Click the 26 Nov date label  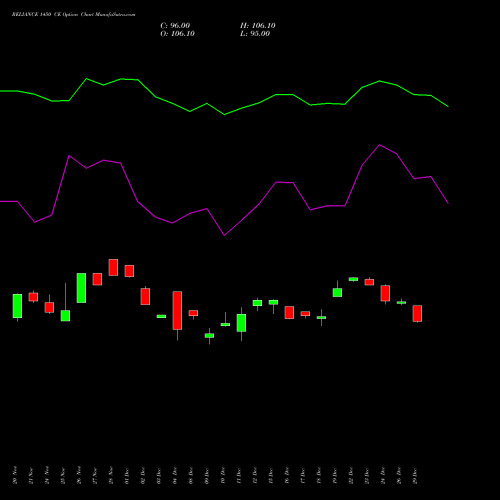point(79,475)
